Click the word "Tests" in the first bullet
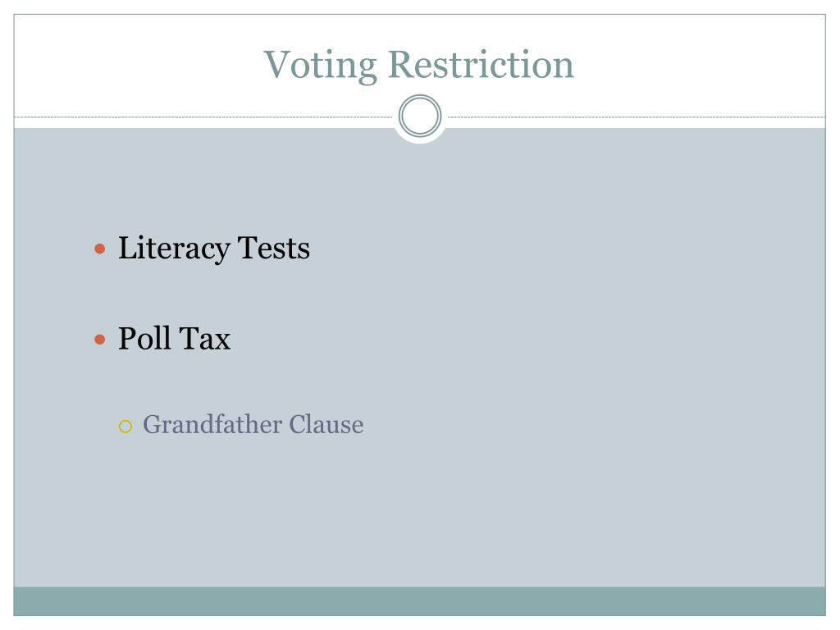Screen dimensions: 840x630 click(274, 248)
